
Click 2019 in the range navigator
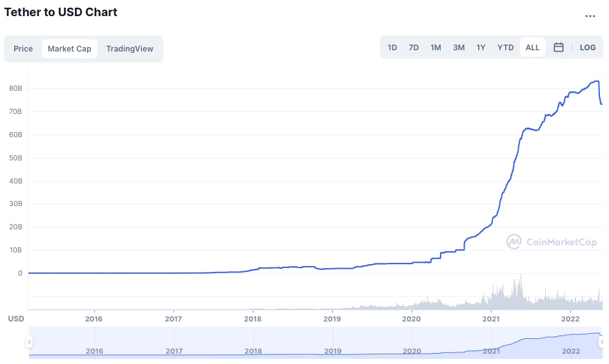333,351
